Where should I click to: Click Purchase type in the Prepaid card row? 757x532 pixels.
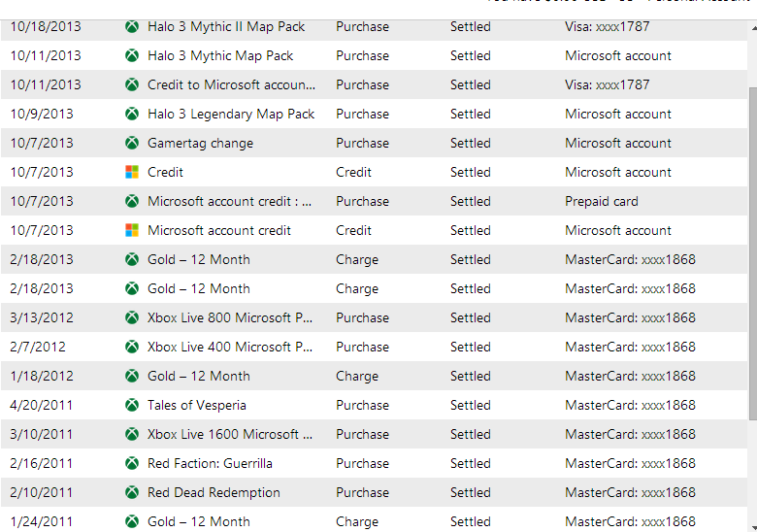[x=363, y=201]
